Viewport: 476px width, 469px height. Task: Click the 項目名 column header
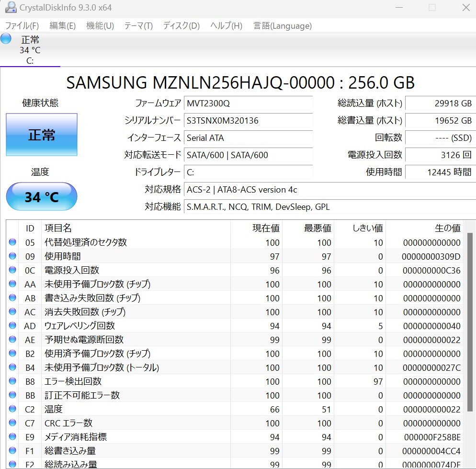coord(136,228)
